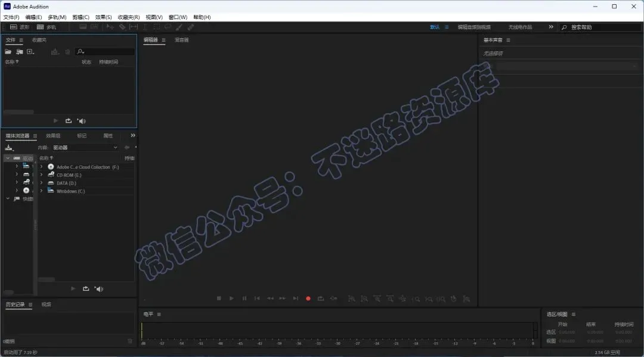
Task: Expand the DATA (D:) drive
Action: click(x=41, y=183)
